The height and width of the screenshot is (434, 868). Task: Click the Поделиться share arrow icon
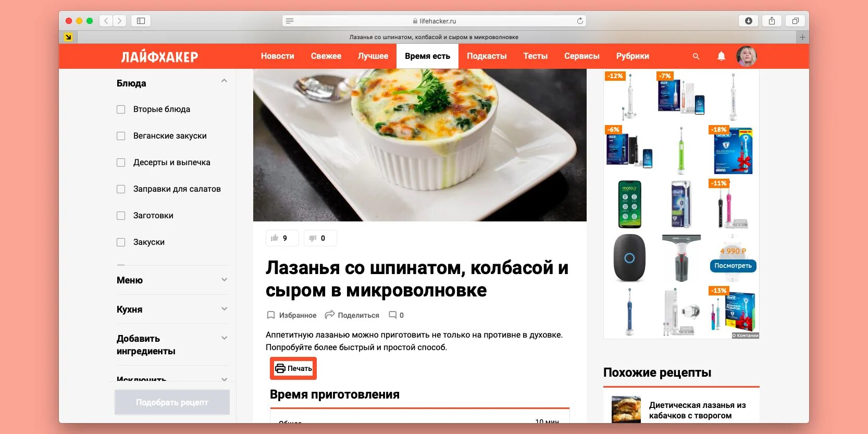(329, 315)
